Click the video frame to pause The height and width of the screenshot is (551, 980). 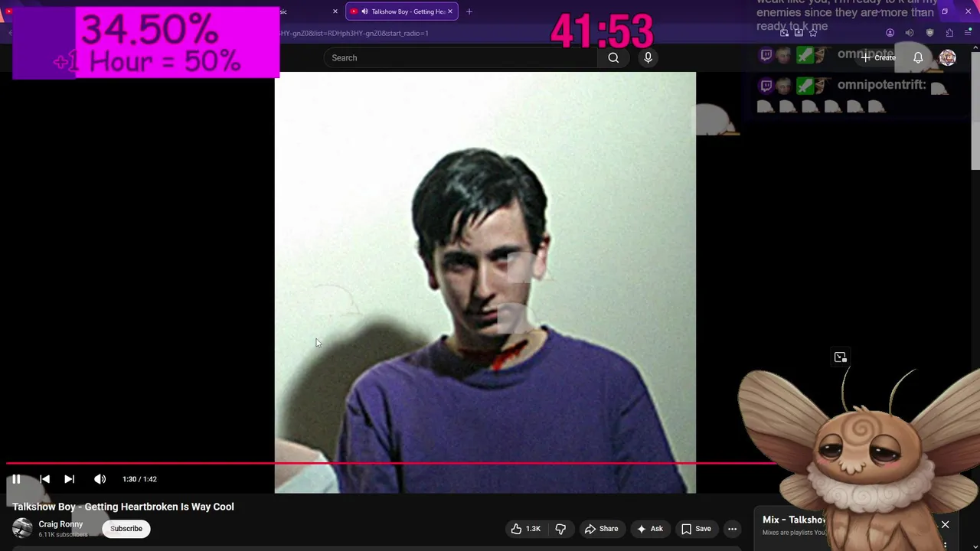485,282
